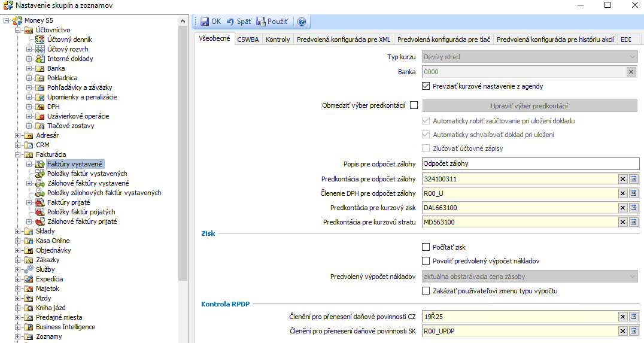Screen dimensions: 644x343
Task: Open the Kontroly tab
Action: point(278,40)
